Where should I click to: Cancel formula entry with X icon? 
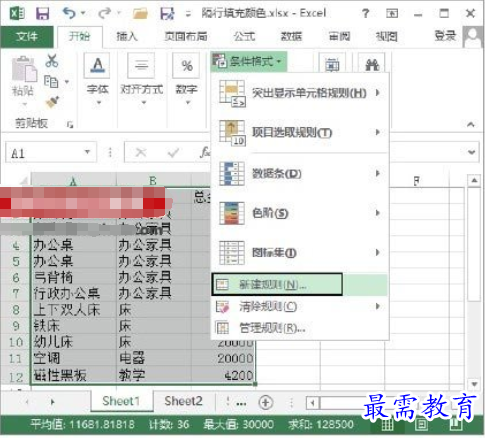pyautogui.click(x=141, y=153)
